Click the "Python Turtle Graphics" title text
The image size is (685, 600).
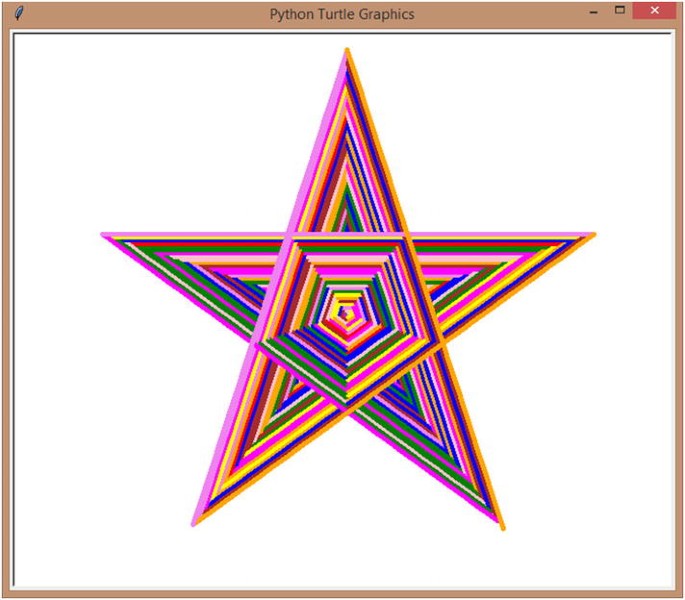[x=341, y=14]
